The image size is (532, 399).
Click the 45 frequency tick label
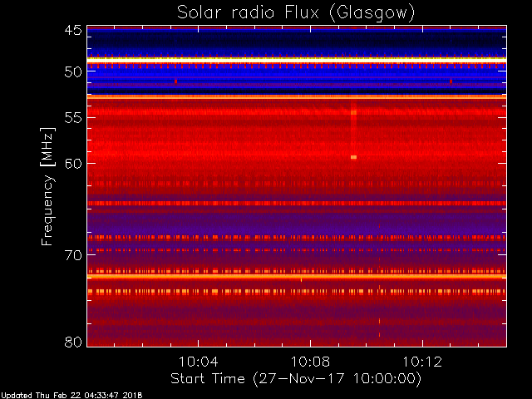[73, 30]
